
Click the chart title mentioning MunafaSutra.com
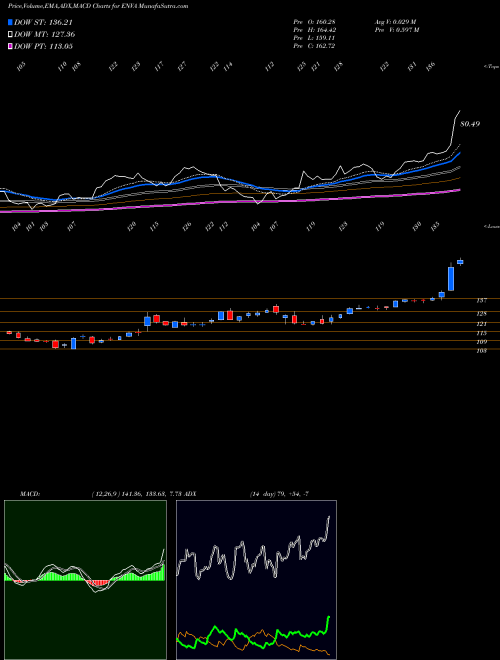tap(98, 6)
